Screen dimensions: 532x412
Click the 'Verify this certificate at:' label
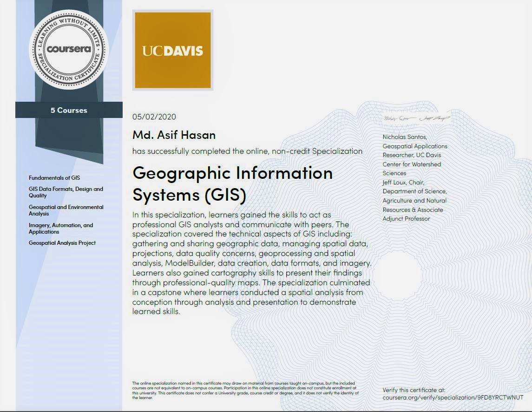pyautogui.click(x=414, y=390)
